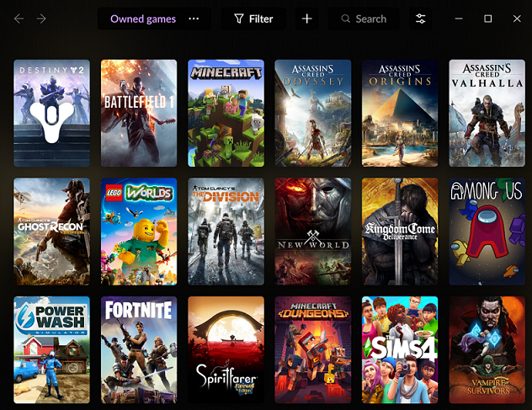Open the Filter options
Image resolution: width=532 pixels, height=410 pixels.
click(x=253, y=19)
